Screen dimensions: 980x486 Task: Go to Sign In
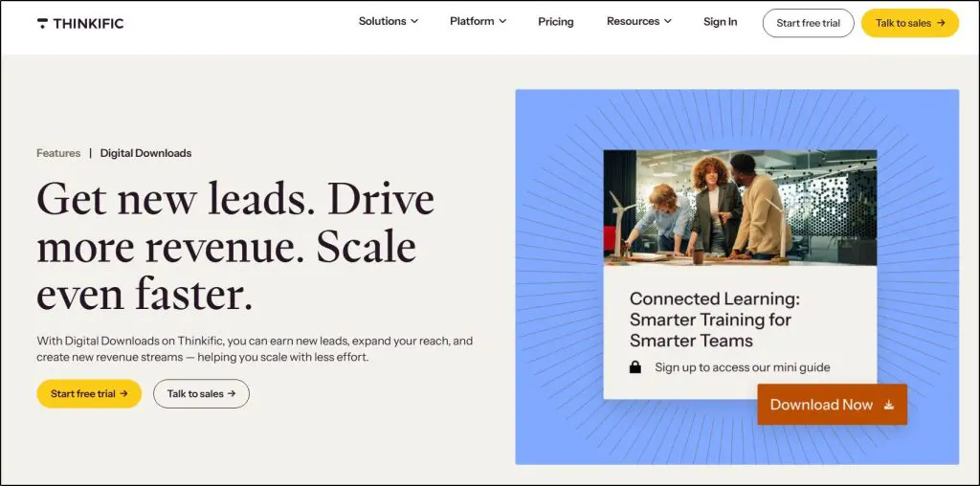pos(720,22)
